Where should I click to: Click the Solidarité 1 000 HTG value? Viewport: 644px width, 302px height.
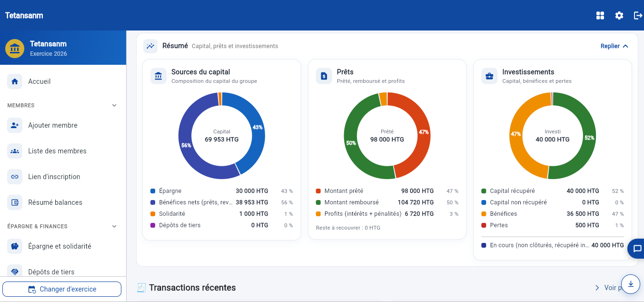coord(254,214)
